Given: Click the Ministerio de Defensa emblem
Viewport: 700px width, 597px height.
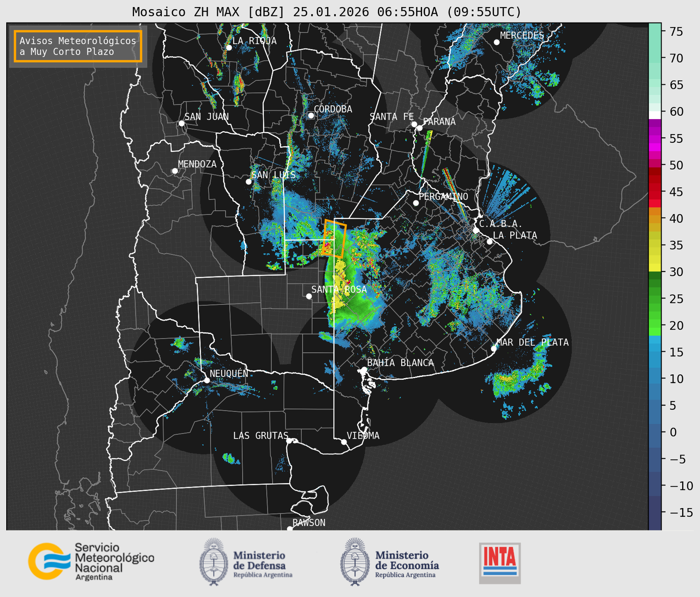Looking at the screenshot, I should tap(213, 562).
